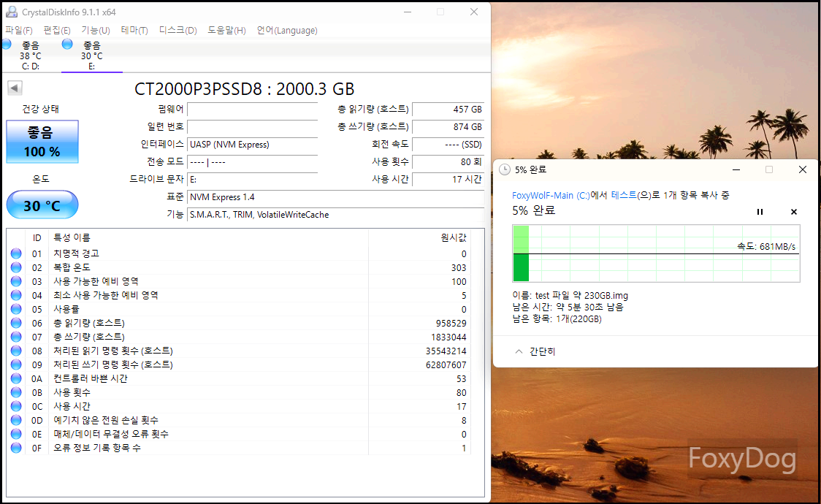Open the 도움말(H) menu
This screenshot has height=504, width=821.
[226, 31]
